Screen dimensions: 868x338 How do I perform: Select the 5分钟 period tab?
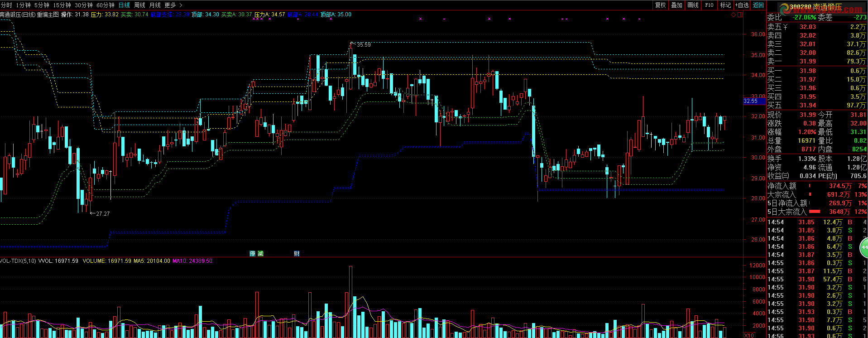click(42, 5)
